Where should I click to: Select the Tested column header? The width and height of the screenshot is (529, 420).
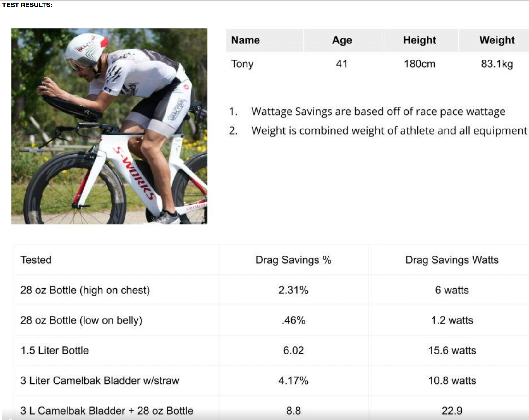tap(36, 260)
